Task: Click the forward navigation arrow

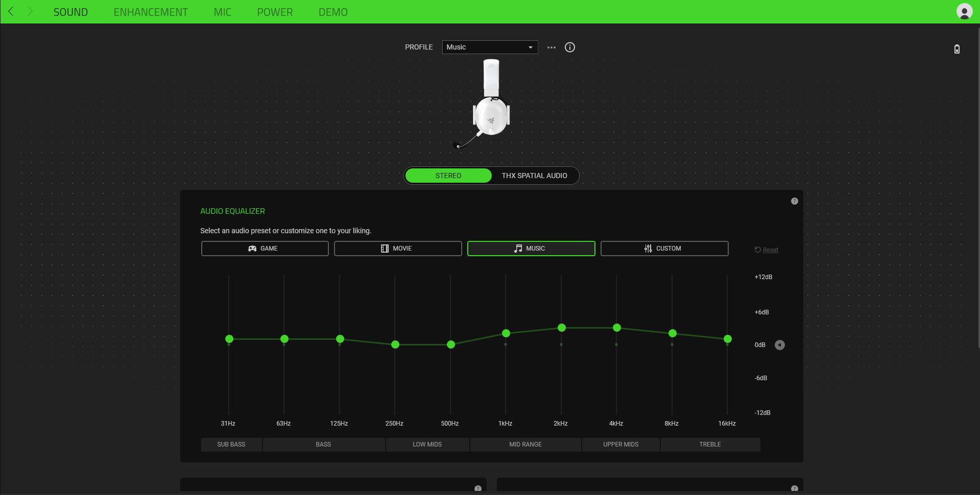Action: click(x=30, y=11)
